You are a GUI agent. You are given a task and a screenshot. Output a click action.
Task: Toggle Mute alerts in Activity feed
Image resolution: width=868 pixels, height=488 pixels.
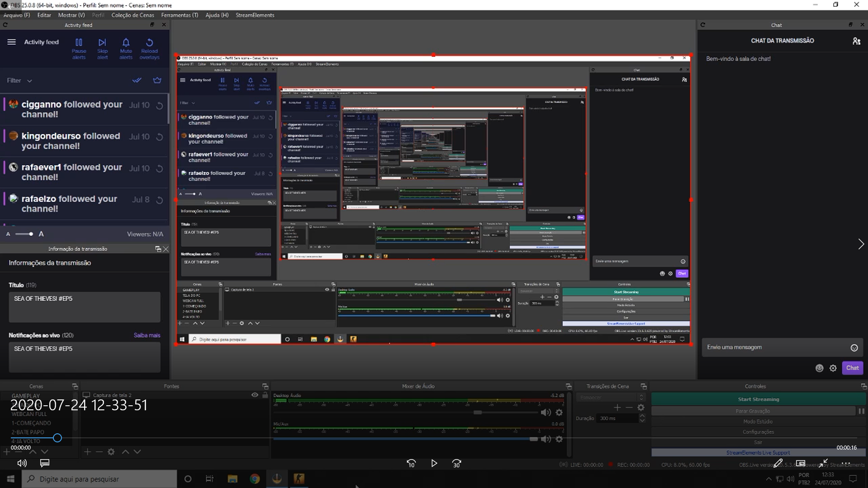coord(126,42)
